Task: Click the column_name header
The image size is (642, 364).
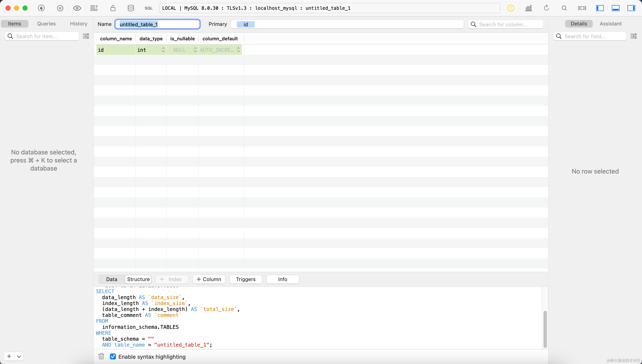Action: pyautogui.click(x=116, y=39)
